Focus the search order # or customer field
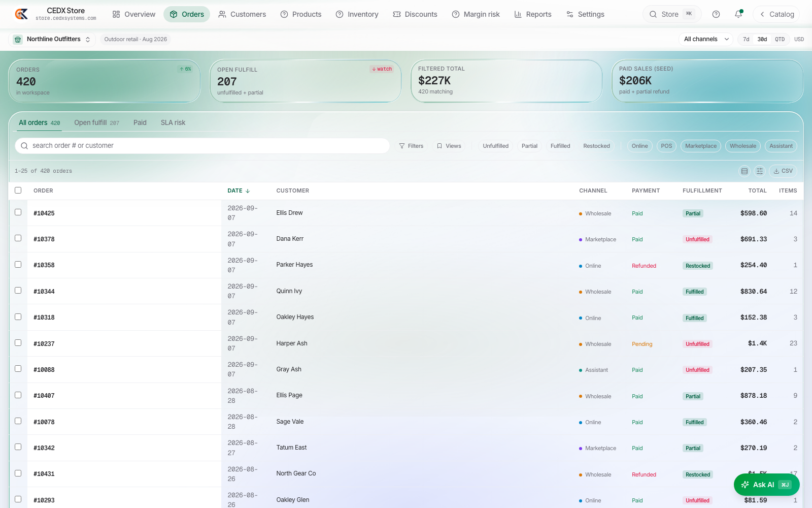This screenshot has width=812, height=508. tap(202, 146)
